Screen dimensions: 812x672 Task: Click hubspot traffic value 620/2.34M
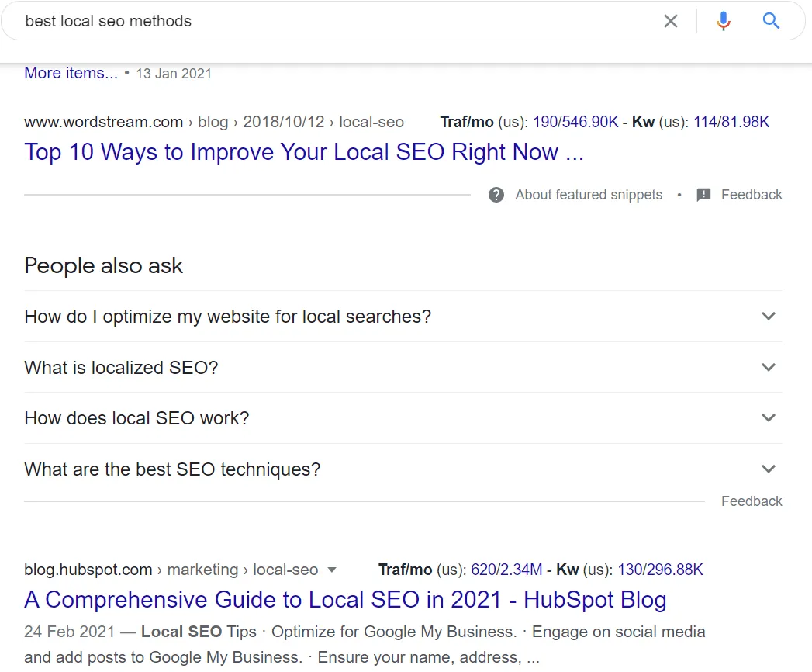506,570
